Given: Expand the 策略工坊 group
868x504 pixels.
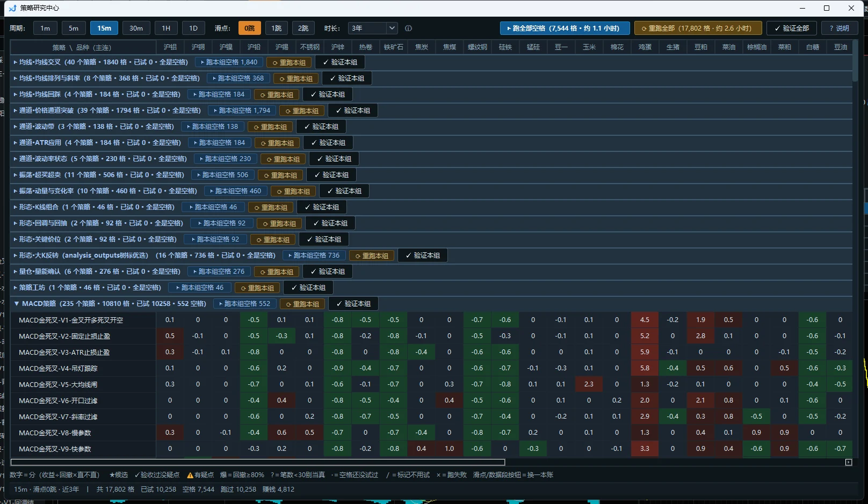Looking at the screenshot, I should pyautogui.click(x=16, y=288).
